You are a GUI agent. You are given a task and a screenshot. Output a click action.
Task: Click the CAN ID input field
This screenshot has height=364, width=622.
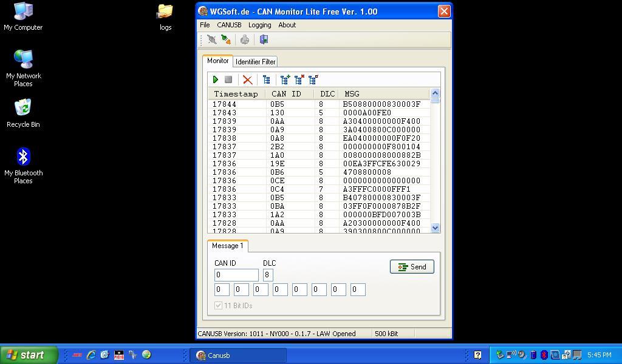236,275
